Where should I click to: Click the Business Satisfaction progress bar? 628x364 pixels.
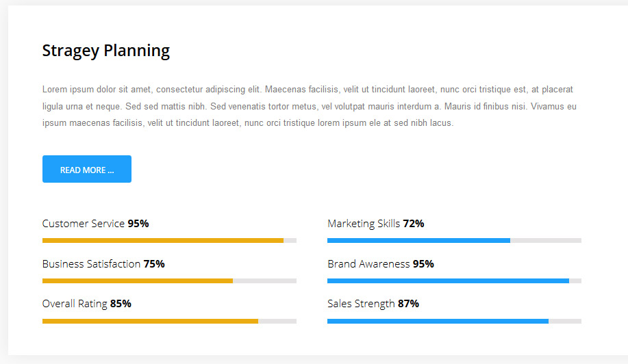click(x=169, y=281)
